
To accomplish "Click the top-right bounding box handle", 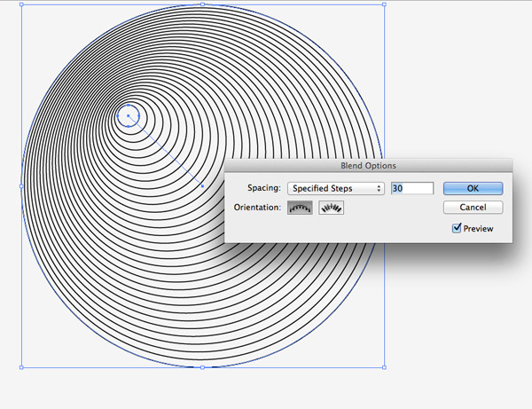I will (x=383, y=4).
